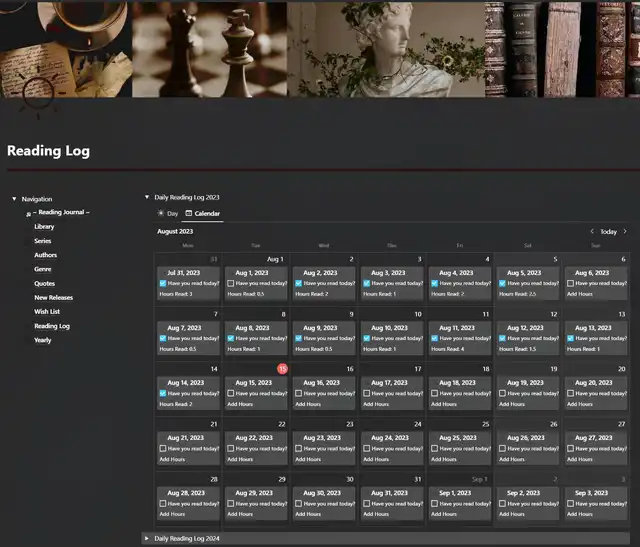Open the Wish List page link

[x=47, y=312]
